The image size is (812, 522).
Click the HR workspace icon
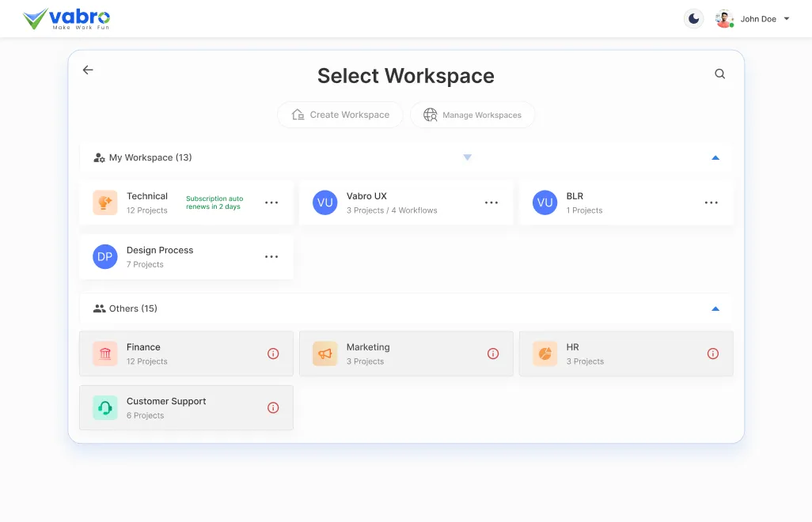coord(544,354)
